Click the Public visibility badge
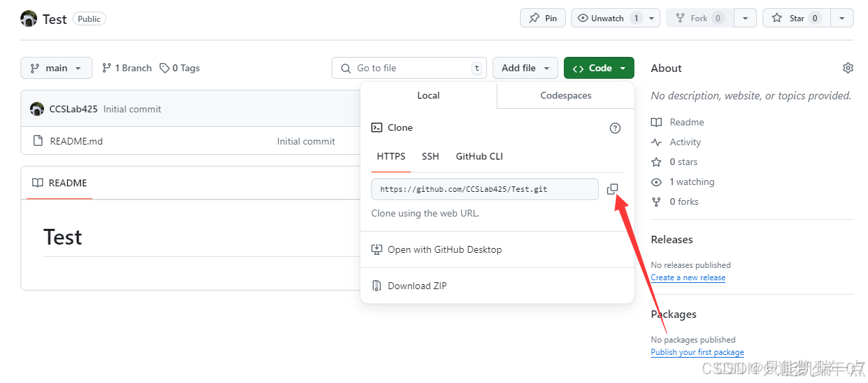 point(89,19)
